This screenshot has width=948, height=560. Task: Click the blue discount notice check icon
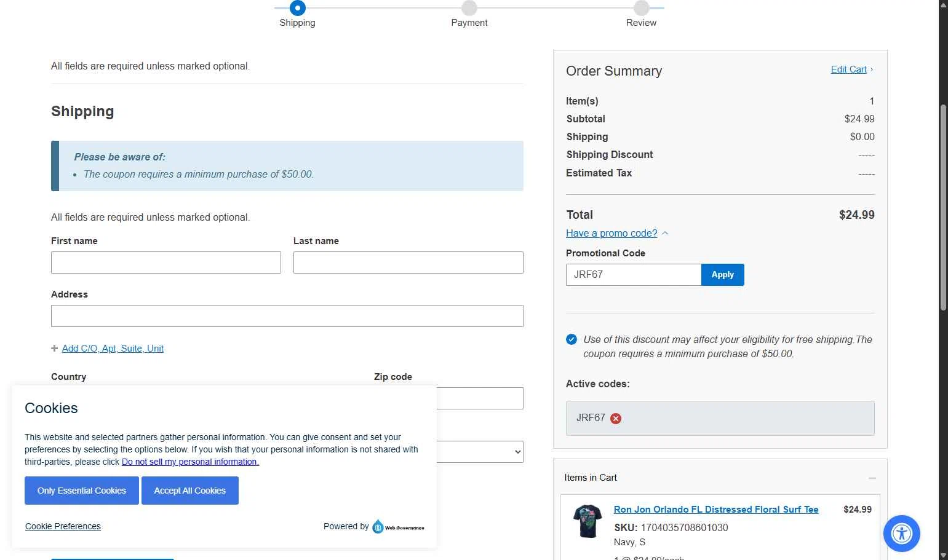(572, 339)
